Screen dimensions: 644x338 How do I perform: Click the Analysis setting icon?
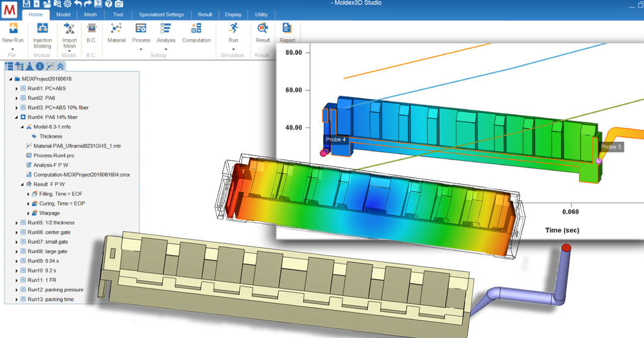pos(166,28)
